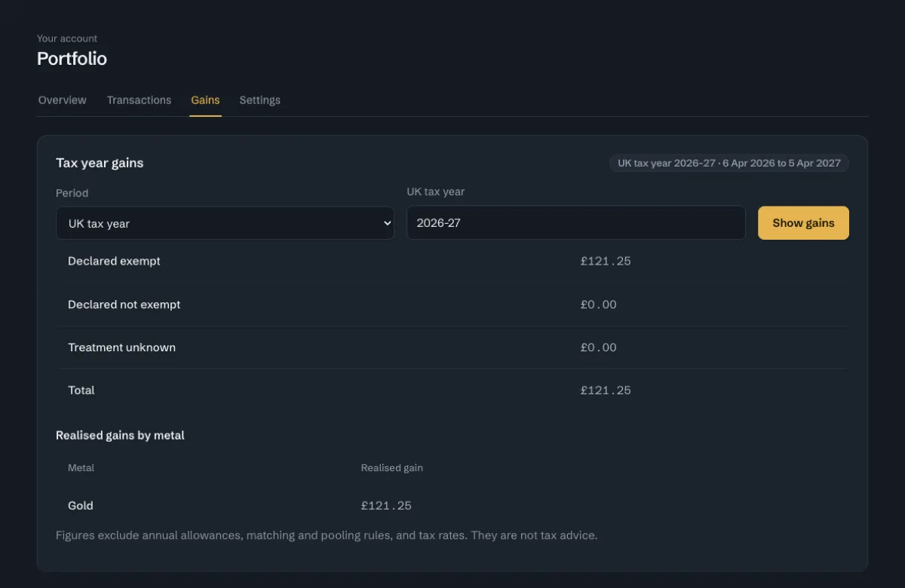Viewport: 905px width, 588px height.
Task: Select the Gains tab
Action: click(205, 100)
